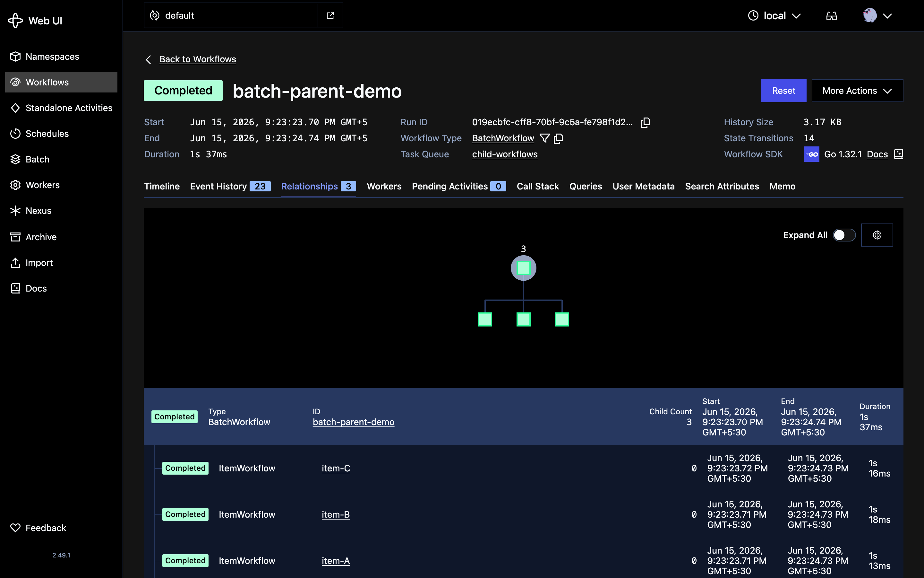Click the Completed status badge beside the title
The height and width of the screenshot is (578, 924).
(183, 91)
